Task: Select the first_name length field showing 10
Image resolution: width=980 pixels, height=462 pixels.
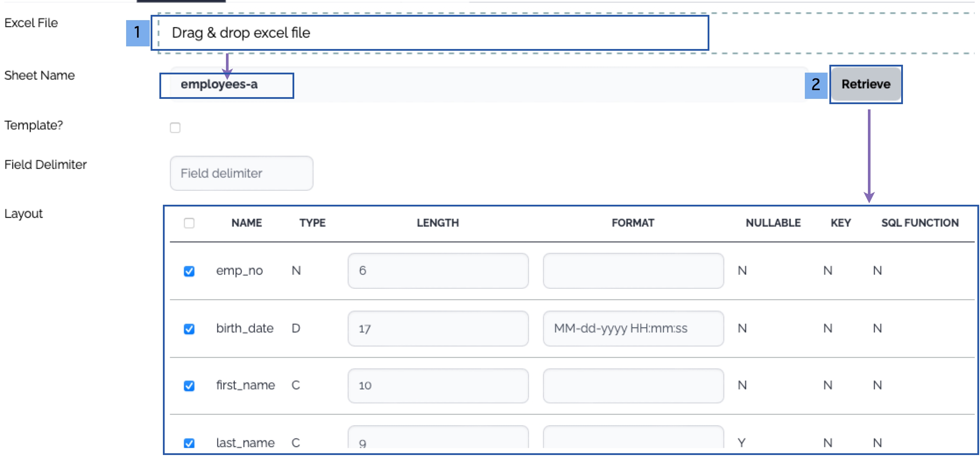Action: pos(438,385)
